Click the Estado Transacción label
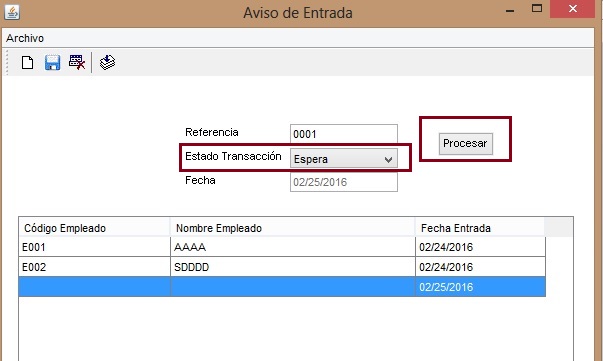The height and width of the screenshot is (361, 603). point(233,156)
